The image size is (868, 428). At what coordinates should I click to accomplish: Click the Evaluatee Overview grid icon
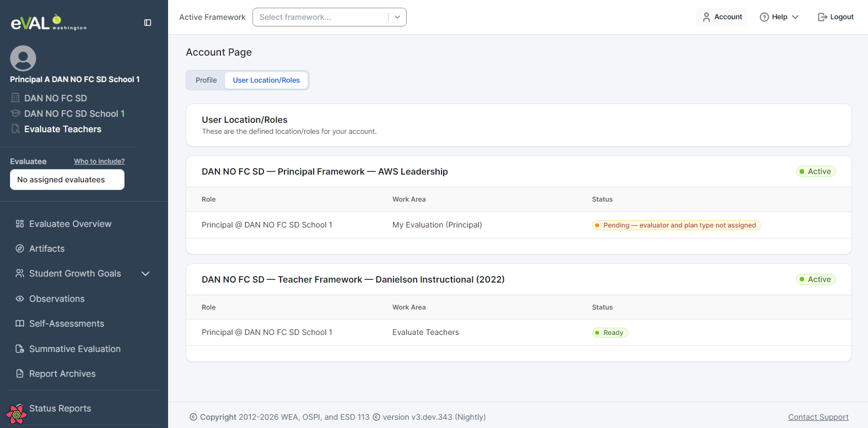[x=20, y=224]
